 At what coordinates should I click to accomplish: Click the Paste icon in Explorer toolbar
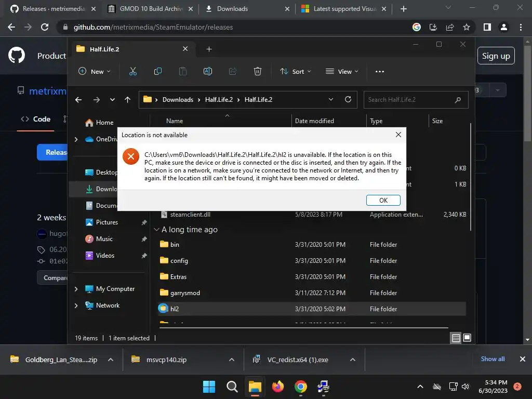(x=182, y=71)
